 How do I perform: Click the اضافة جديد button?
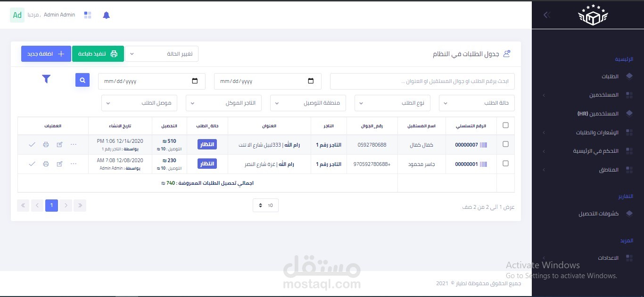coord(46,54)
